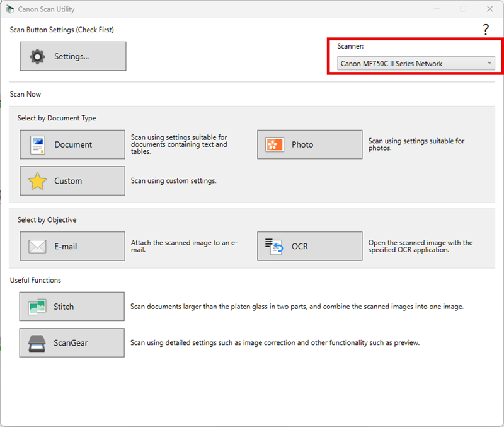
Task: Choose the Custom scan button label
Action: 68,181
